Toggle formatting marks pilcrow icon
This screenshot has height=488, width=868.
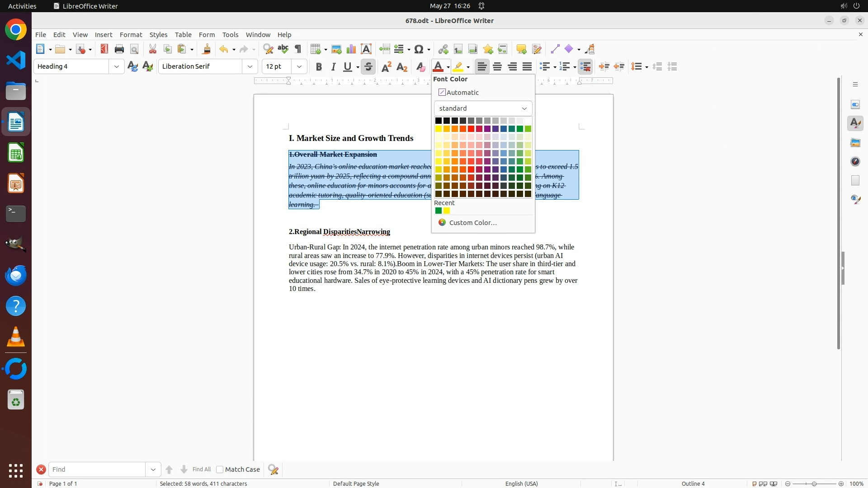click(298, 49)
